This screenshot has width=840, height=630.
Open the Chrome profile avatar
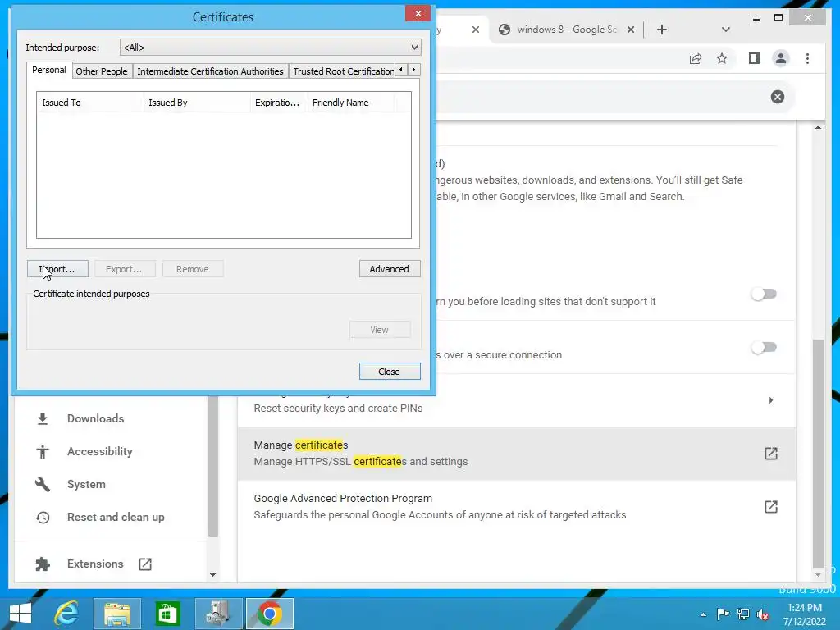tap(781, 58)
